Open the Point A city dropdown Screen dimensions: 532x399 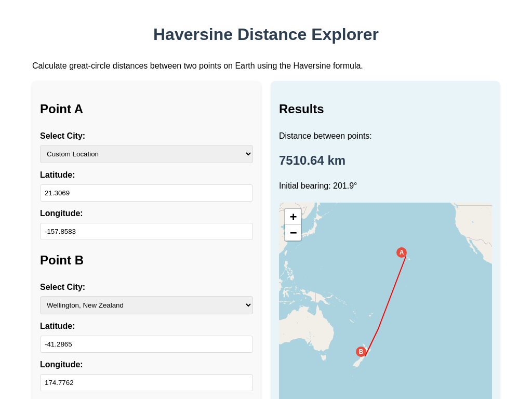pos(146,154)
